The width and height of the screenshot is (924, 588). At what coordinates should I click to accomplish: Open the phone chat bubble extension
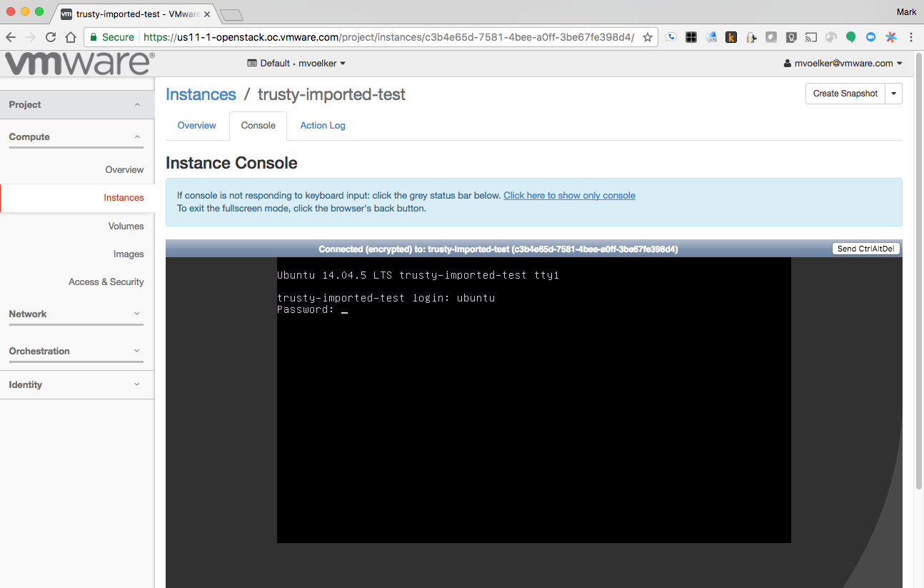pyautogui.click(x=671, y=37)
